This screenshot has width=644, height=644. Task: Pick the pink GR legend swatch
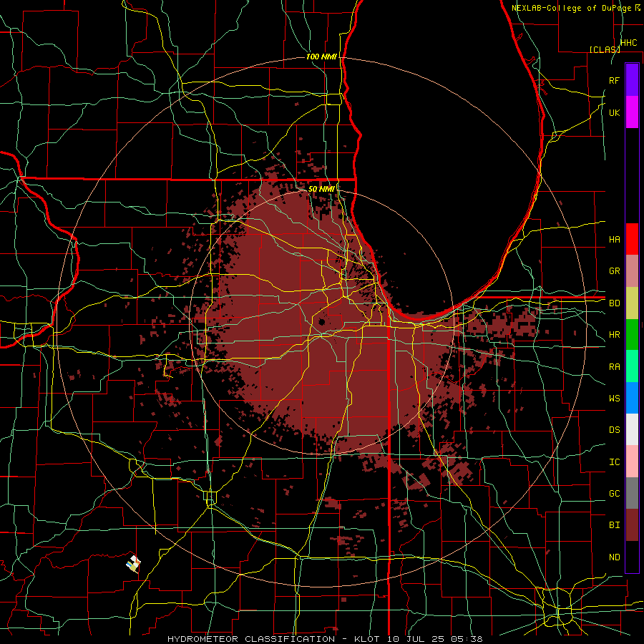632,270
